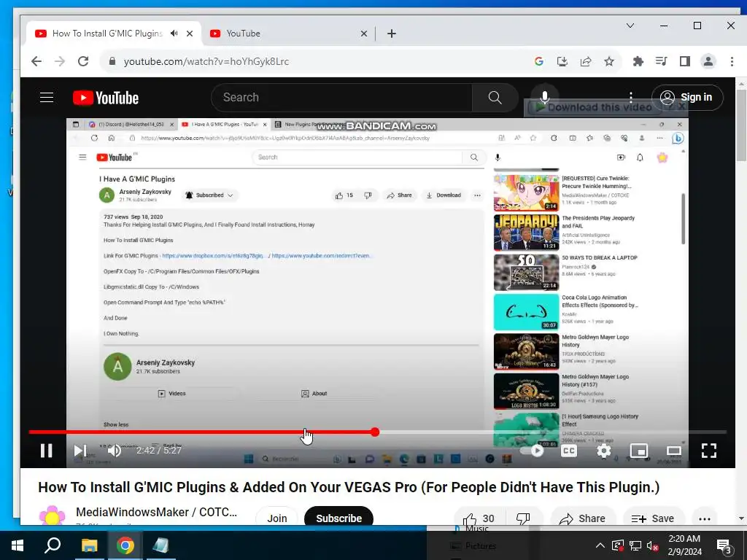Mute the video player volume
Screen dimensions: 747x560
115,451
